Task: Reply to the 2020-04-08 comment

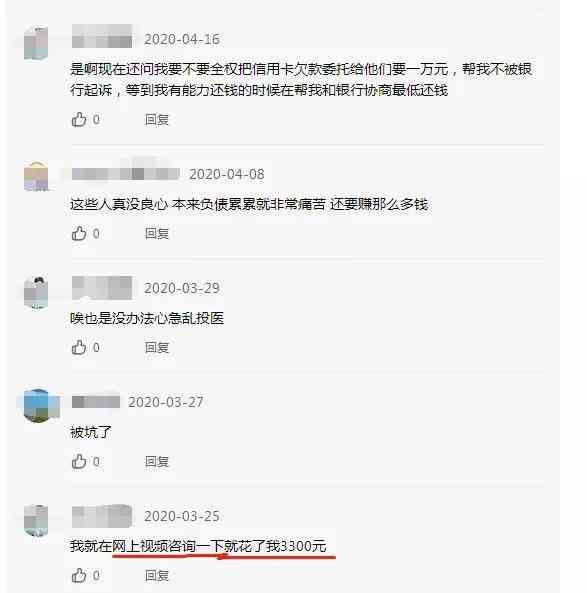Action: tap(157, 233)
